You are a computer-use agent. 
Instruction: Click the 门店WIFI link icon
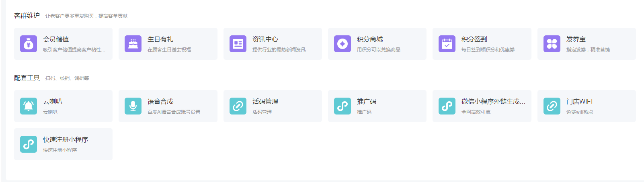552,106
